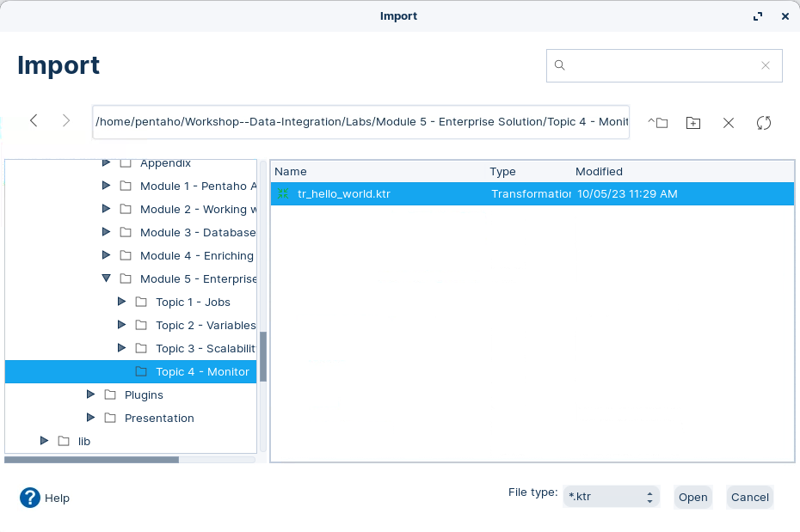The image size is (800, 532).
Task: Expand the Topic 1 - Jobs folder
Action: pyautogui.click(x=121, y=302)
